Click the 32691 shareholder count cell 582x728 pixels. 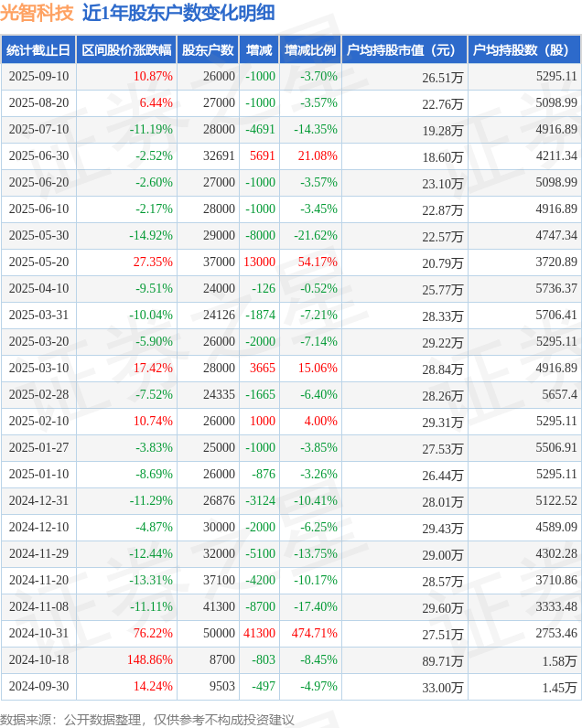pyautogui.click(x=220, y=155)
